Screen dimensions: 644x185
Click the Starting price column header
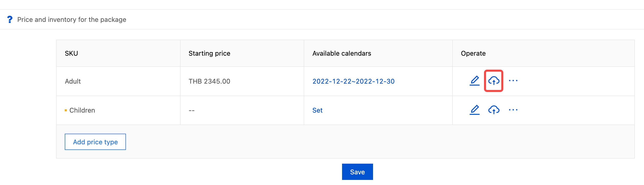209,53
